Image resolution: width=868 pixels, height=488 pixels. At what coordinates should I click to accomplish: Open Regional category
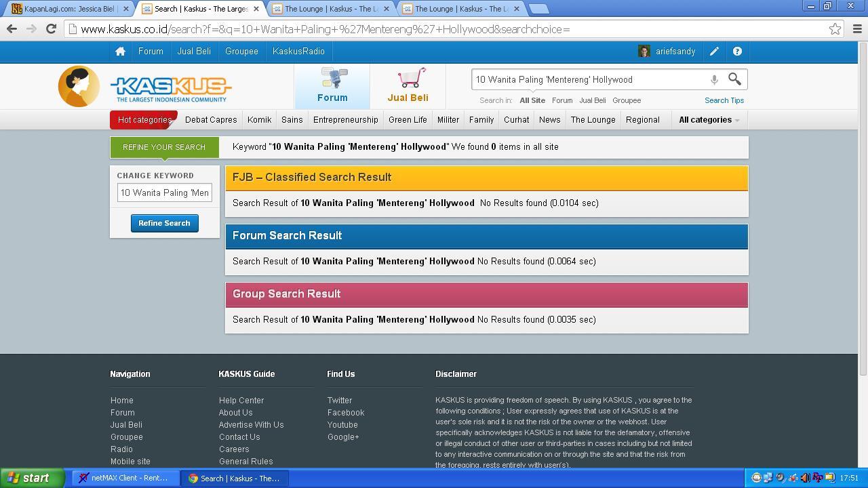pyautogui.click(x=643, y=120)
